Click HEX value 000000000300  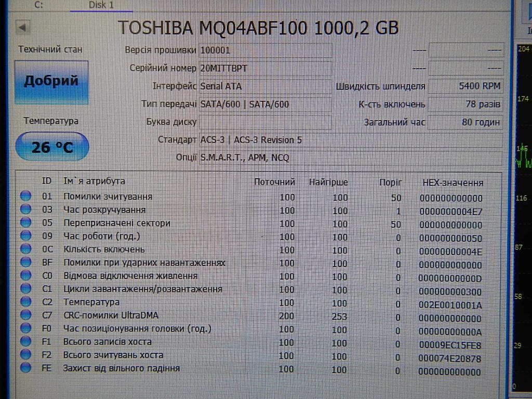click(x=450, y=292)
